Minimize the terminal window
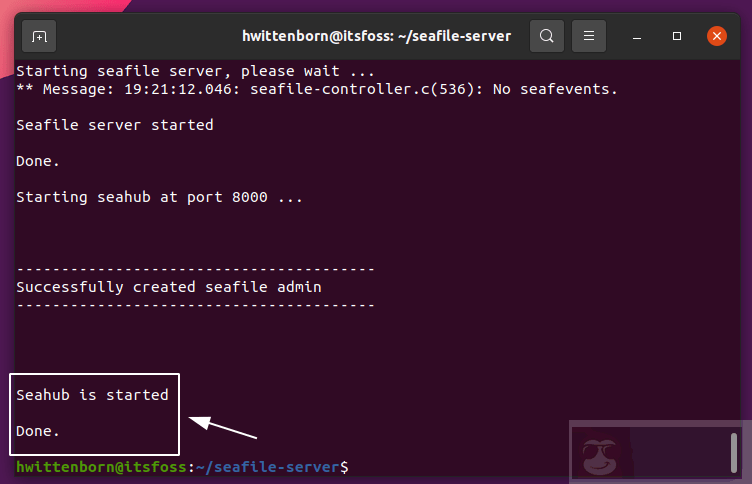 (637, 36)
